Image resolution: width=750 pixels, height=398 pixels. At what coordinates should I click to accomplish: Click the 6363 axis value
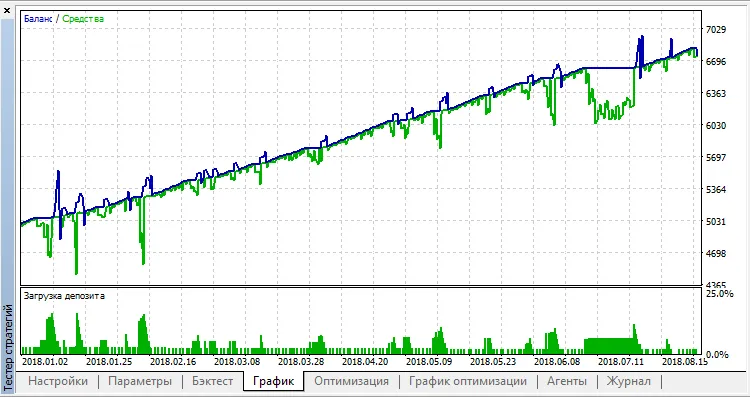pyautogui.click(x=717, y=94)
